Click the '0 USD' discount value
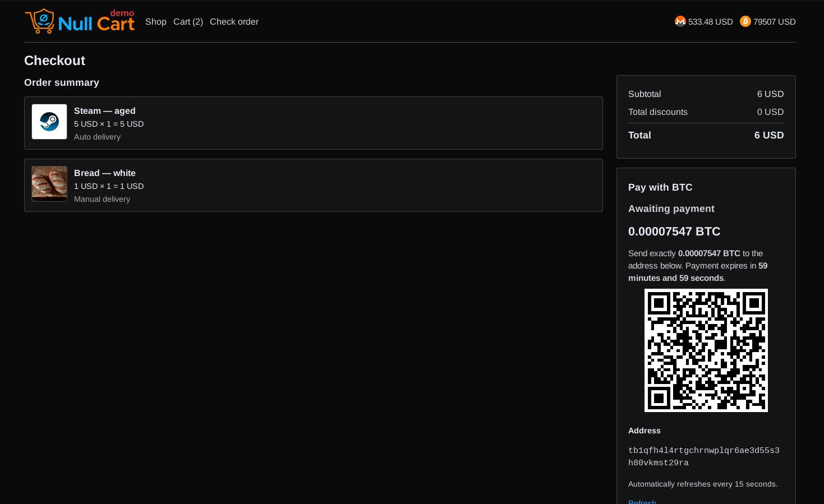Viewport: 824px width, 504px height. tap(770, 112)
